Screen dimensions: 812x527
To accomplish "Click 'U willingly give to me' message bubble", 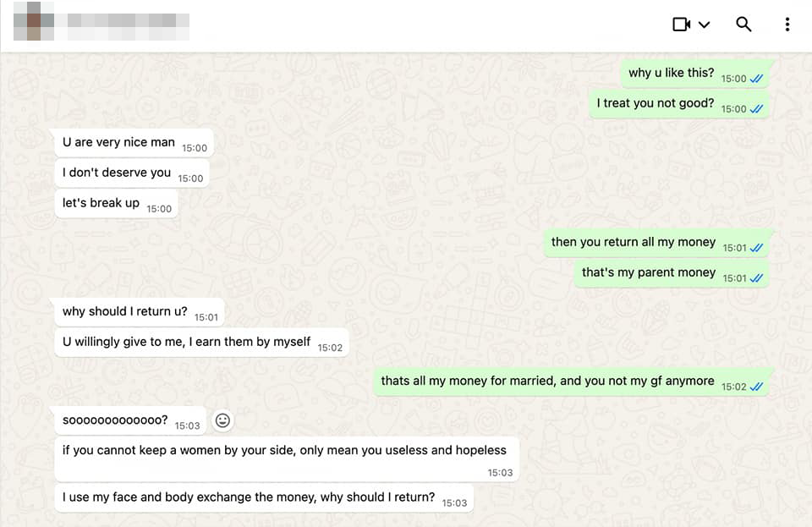I will pyautogui.click(x=202, y=343).
